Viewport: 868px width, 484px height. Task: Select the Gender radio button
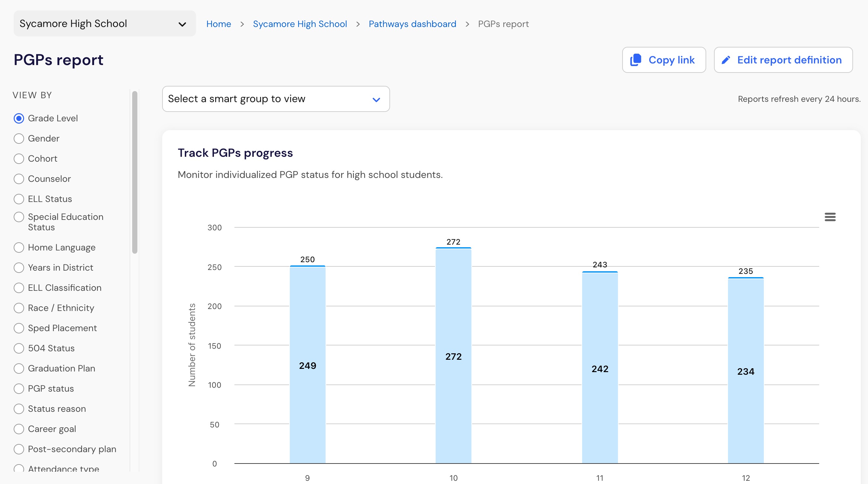(19, 139)
